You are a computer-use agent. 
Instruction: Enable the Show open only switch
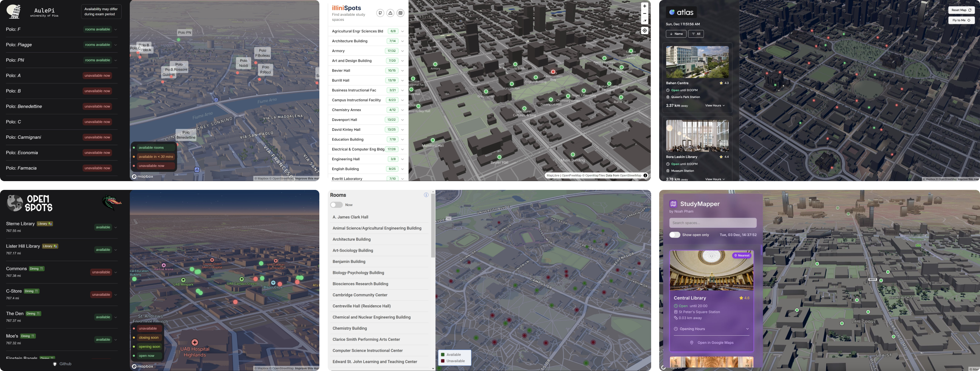point(675,235)
